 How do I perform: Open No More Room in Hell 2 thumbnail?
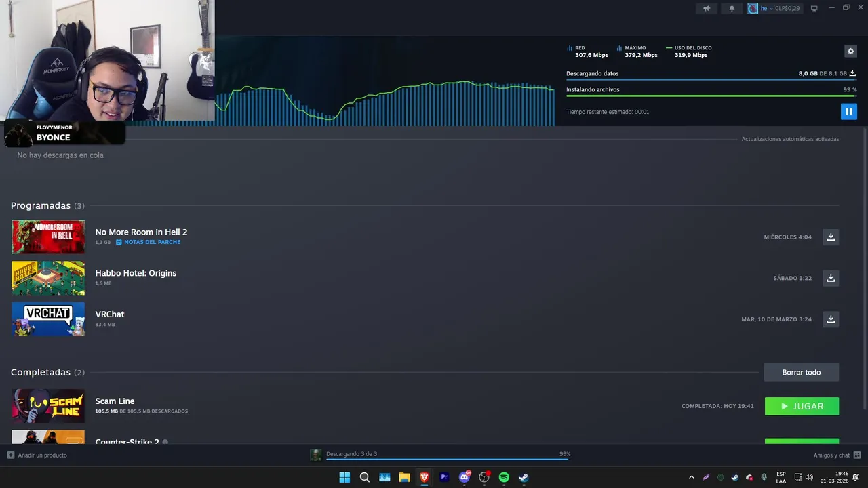click(x=48, y=237)
